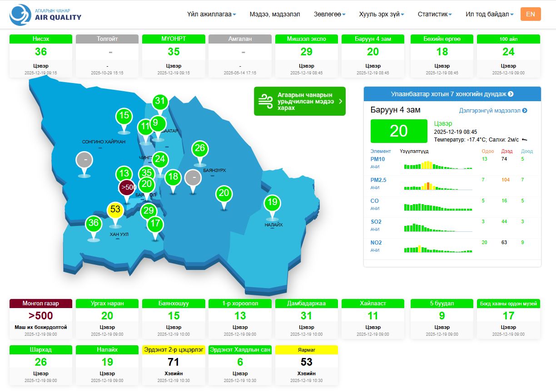Image resolution: width=556 pixels, height=392 pixels.
Task: Click the Налайх map pin showing 19
Action: [x=272, y=202]
